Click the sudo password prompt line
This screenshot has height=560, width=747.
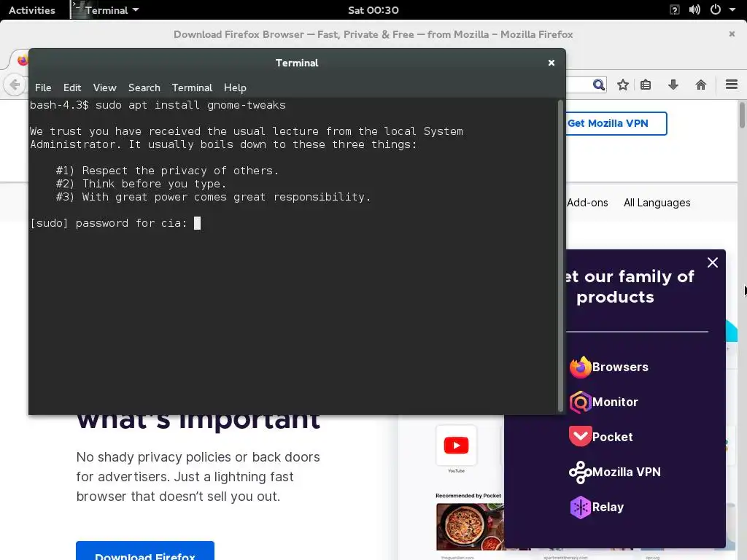click(115, 223)
